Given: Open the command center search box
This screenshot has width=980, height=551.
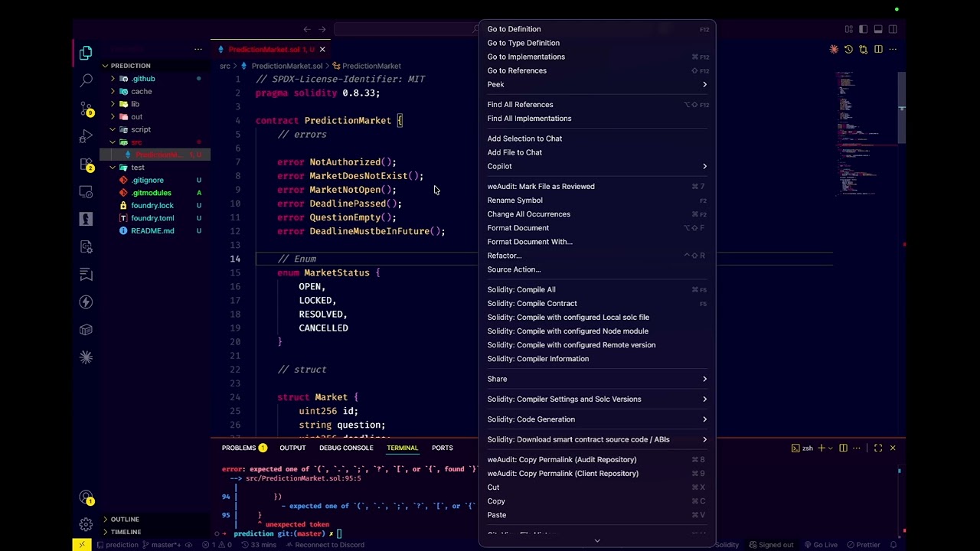Looking at the screenshot, I should [x=406, y=29].
